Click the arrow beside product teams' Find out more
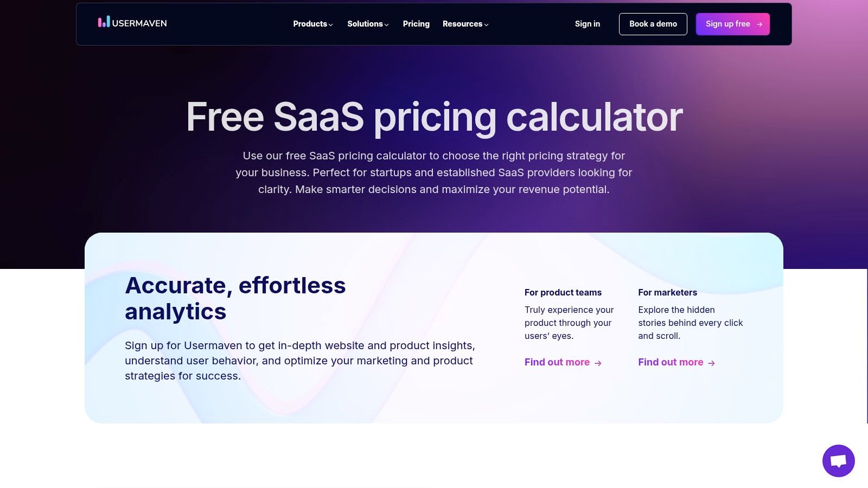The image size is (868, 488). tap(597, 362)
